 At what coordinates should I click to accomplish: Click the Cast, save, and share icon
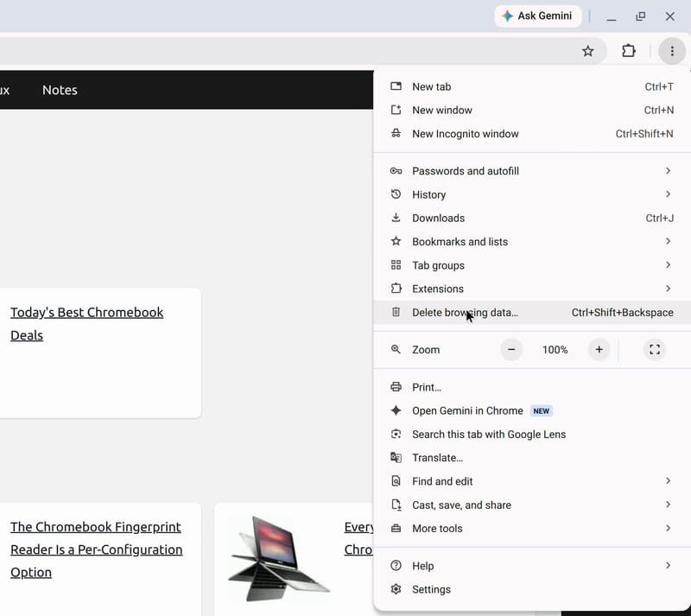(x=396, y=505)
